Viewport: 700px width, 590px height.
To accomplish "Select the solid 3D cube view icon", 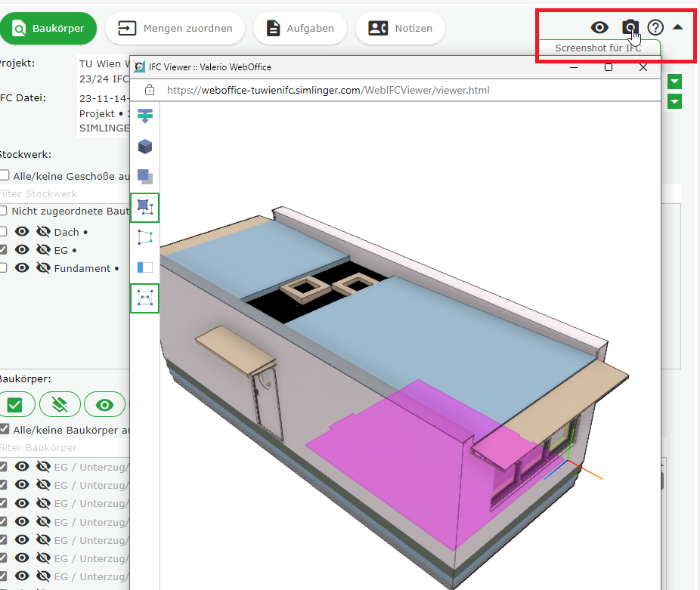I will coord(144,147).
